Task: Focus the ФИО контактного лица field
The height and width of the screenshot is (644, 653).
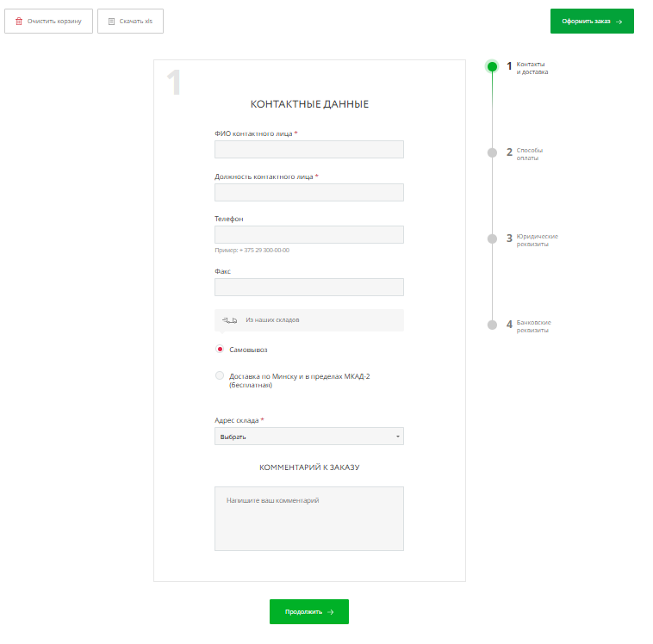Action: coord(308,150)
